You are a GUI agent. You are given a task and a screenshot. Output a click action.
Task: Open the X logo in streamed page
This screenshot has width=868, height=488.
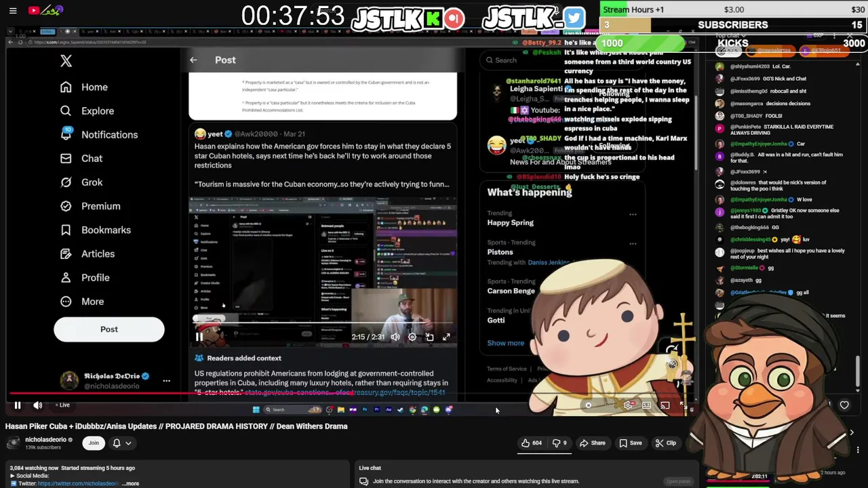[x=66, y=61]
